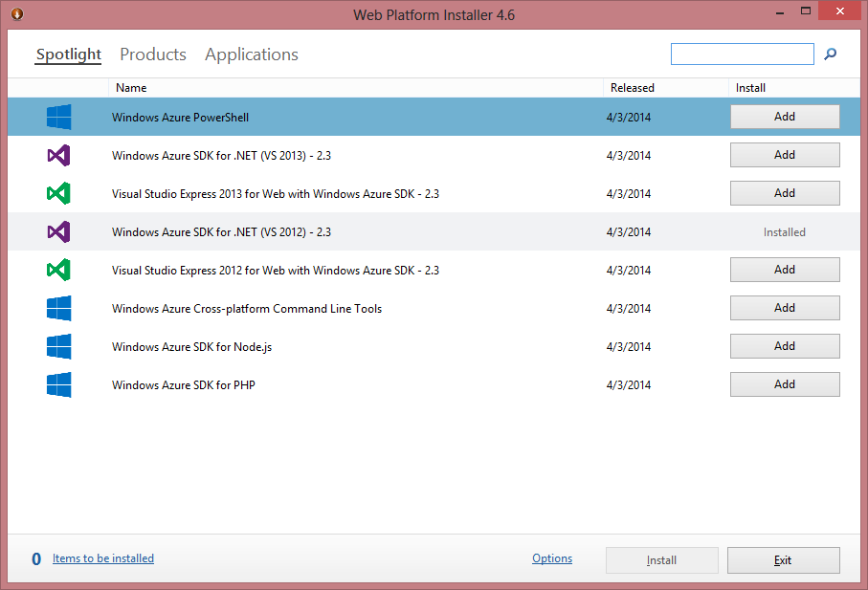The image size is (868, 590).
Task: Click the Installed status for VS 2012 SDK
Action: pos(785,232)
